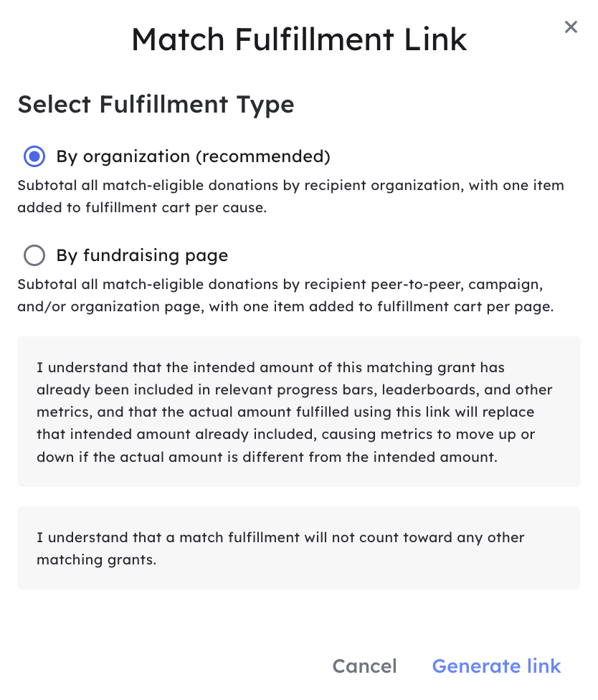Viewport: 598px width, 700px height.
Task: Click the peer-to-peer campaign subtotal description
Action: pos(285,295)
